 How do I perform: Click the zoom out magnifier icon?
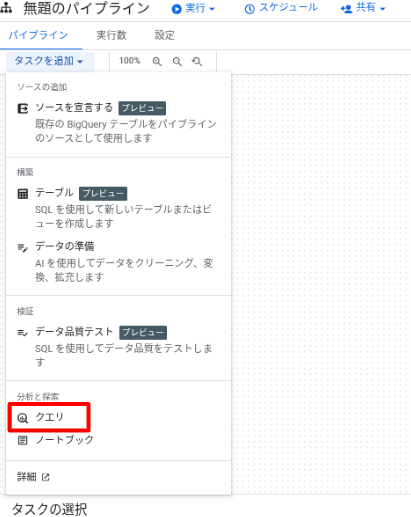pos(177,61)
